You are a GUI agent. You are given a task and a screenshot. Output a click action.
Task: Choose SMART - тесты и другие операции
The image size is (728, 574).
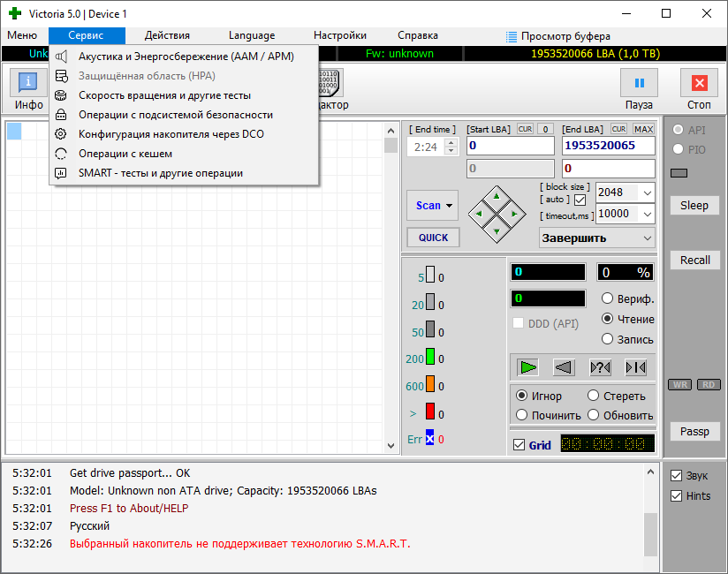coord(184,173)
